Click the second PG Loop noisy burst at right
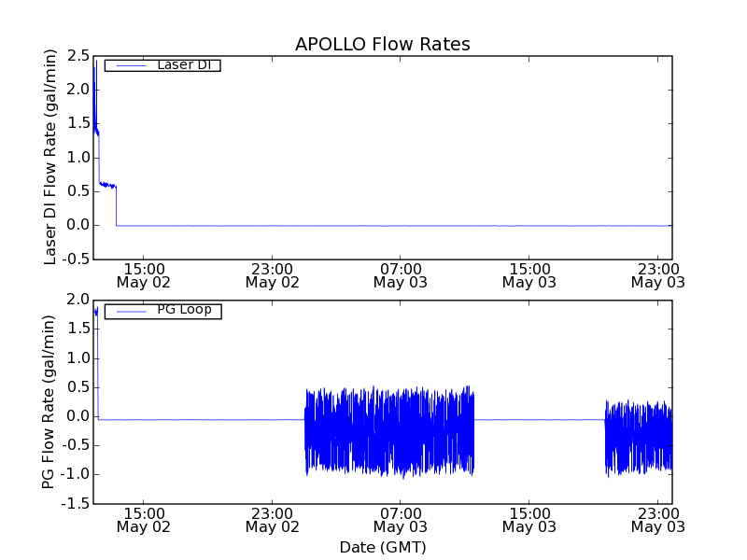 [639, 437]
